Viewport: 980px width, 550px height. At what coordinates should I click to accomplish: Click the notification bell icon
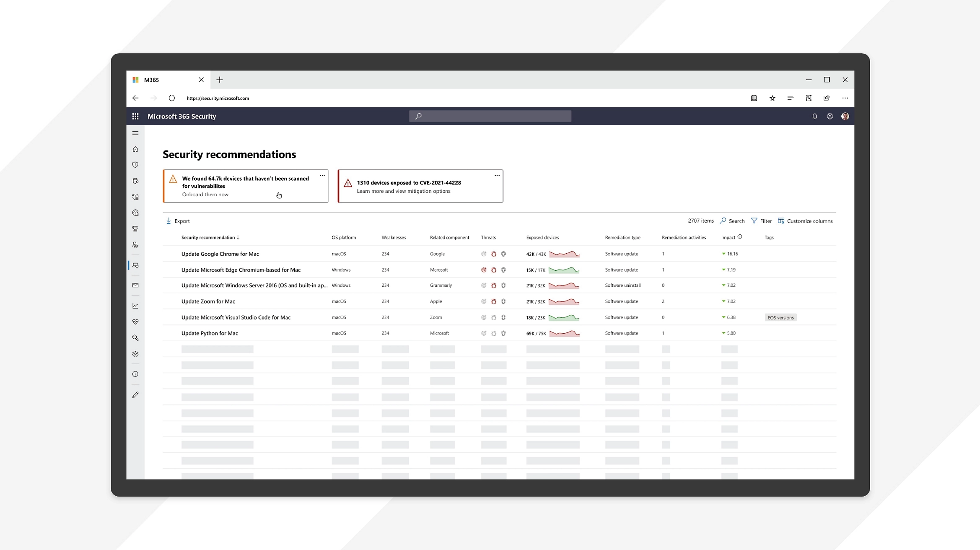(x=814, y=117)
